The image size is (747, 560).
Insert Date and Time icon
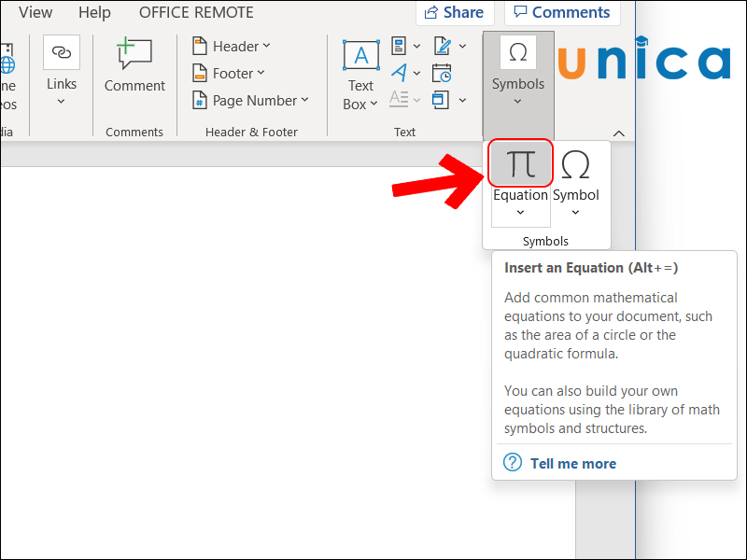(442, 73)
